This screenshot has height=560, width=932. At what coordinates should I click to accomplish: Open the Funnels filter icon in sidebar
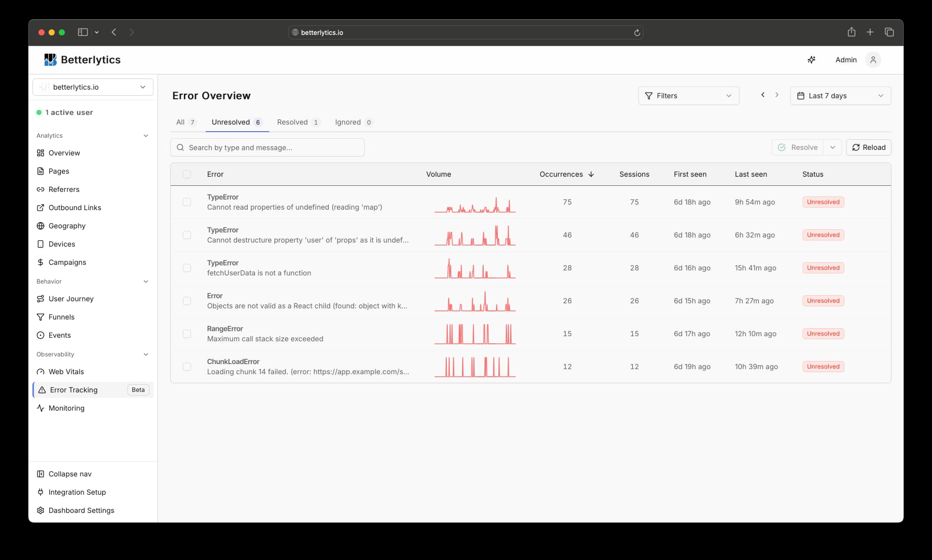point(41,317)
